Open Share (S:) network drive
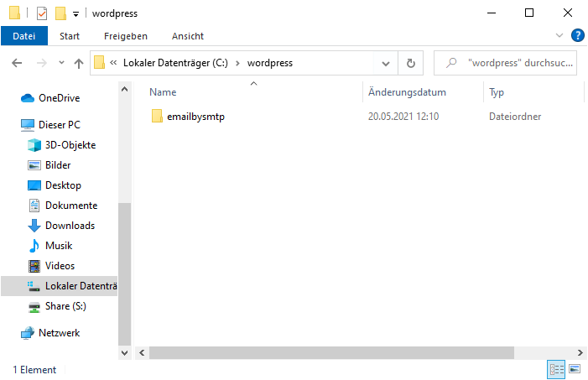The height and width of the screenshot is (380, 588). coord(57,306)
